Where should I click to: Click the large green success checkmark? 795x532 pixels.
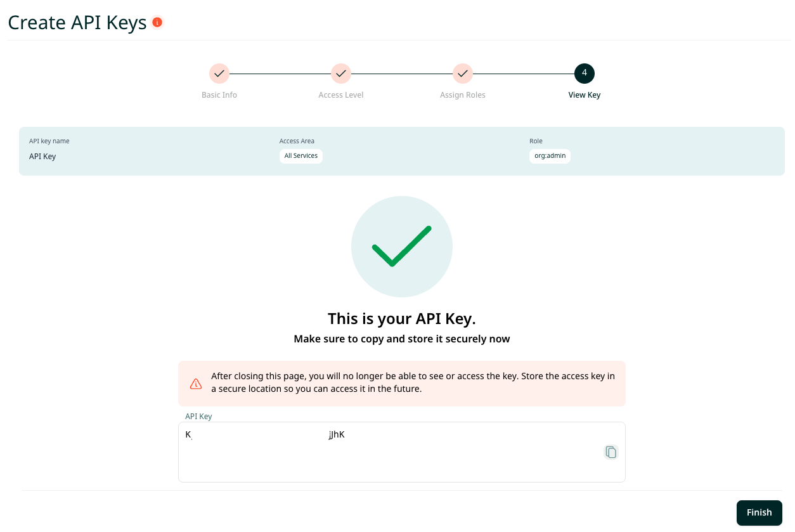401,247
